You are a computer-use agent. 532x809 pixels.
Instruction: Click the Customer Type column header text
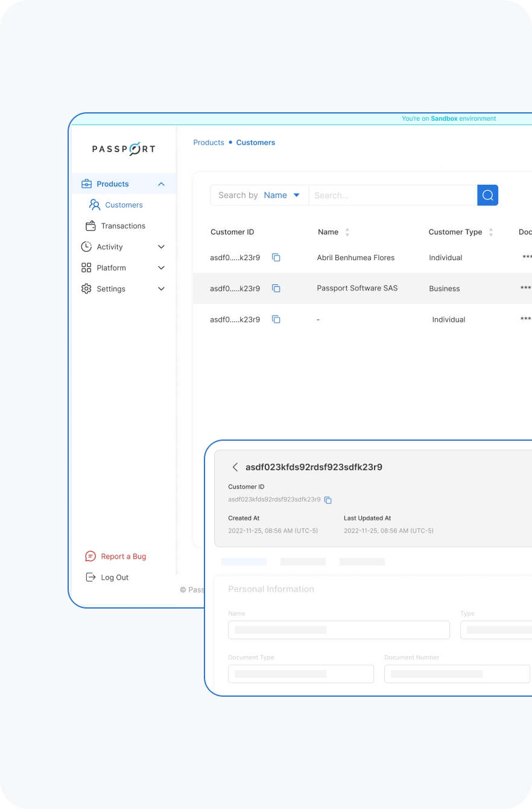pyautogui.click(x=455, y=232)
